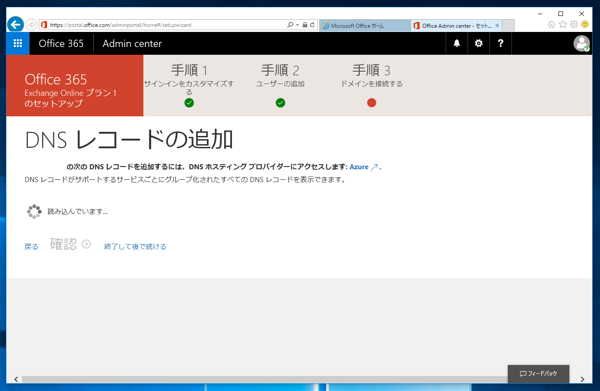Close the browser window
The width and height of the screenshot is (600, 391).
(581, 14)
